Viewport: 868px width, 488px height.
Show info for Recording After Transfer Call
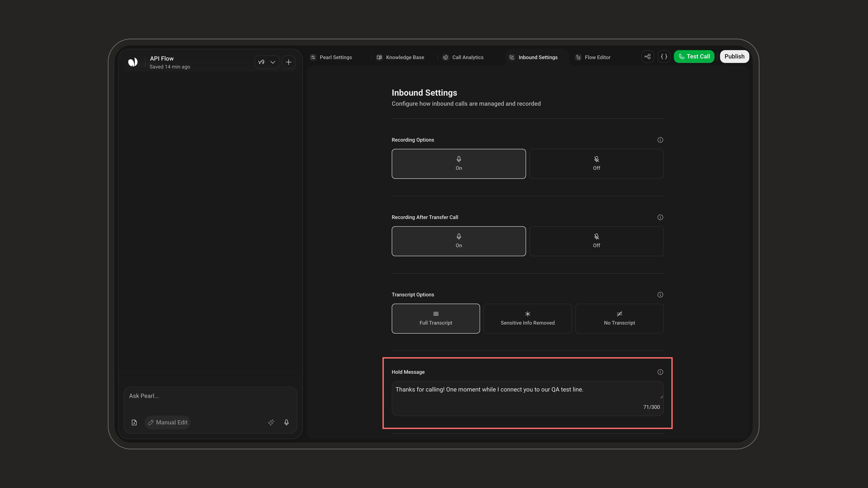[660, 217]
